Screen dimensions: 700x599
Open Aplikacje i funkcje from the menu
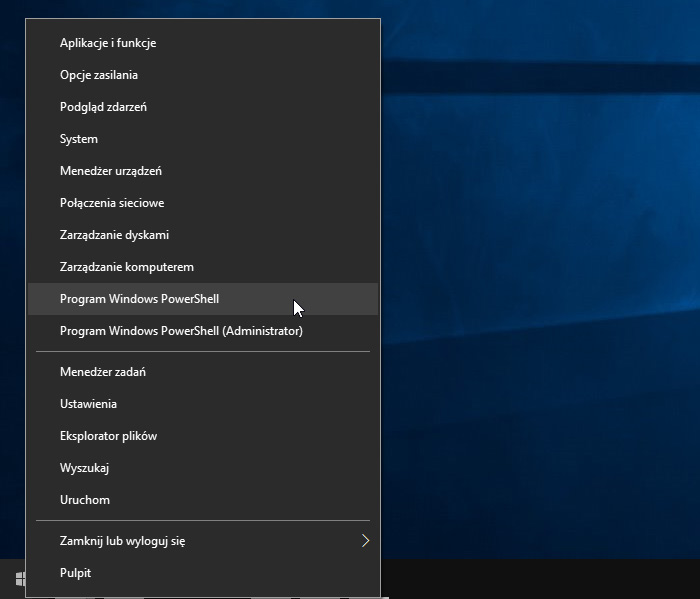coord(203,43)
